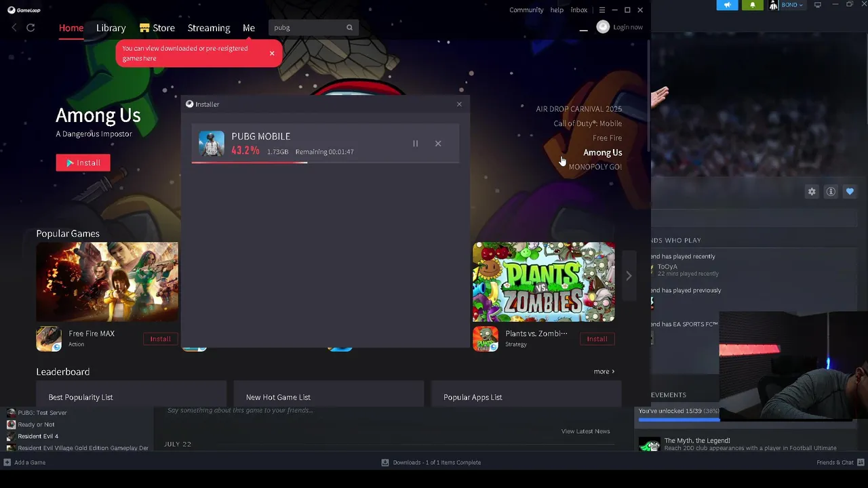
Task: Install Among Us from the banner
Action: pos(83,163)
